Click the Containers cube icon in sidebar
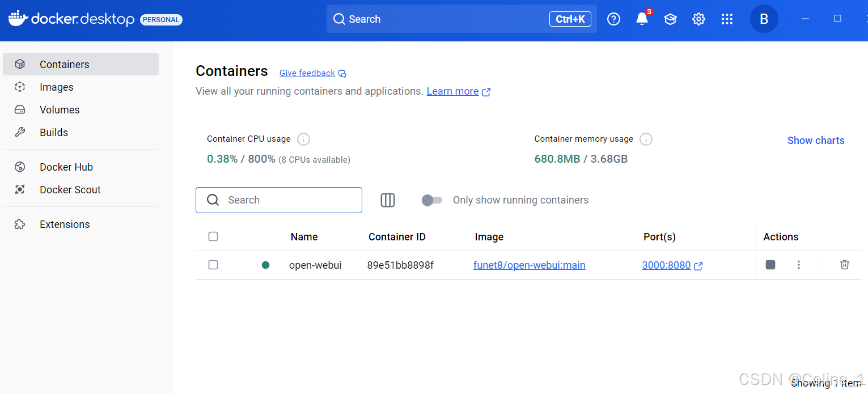Viewport: 868px width, 394px height. pos(20,64)
